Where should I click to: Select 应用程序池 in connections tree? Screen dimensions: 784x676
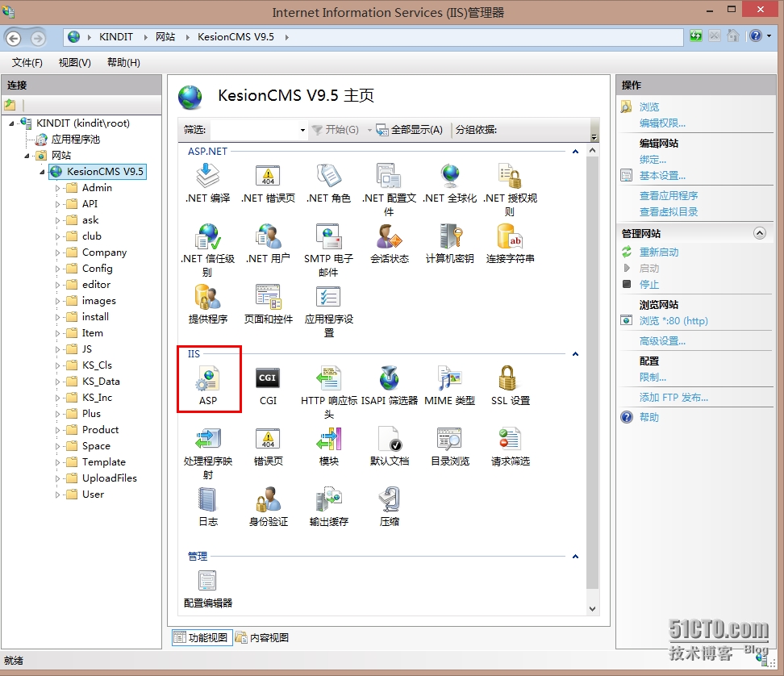coord(76,139)
